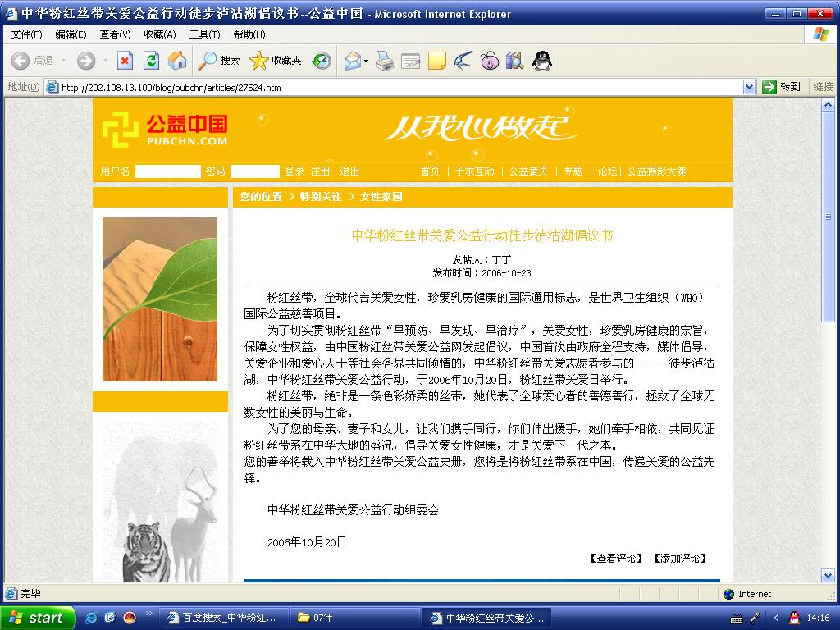Open the 工具(T) menu
840x630 pixels.
tap(204, 34)
